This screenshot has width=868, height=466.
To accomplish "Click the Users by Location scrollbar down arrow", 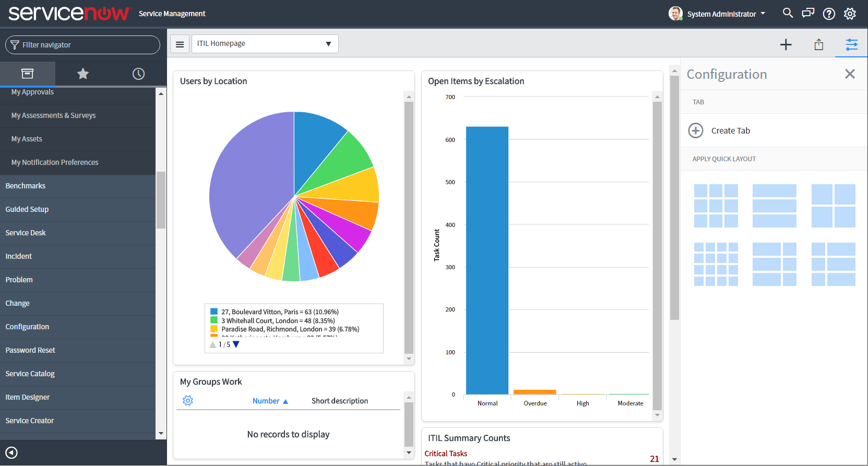I will pos(409,359).
